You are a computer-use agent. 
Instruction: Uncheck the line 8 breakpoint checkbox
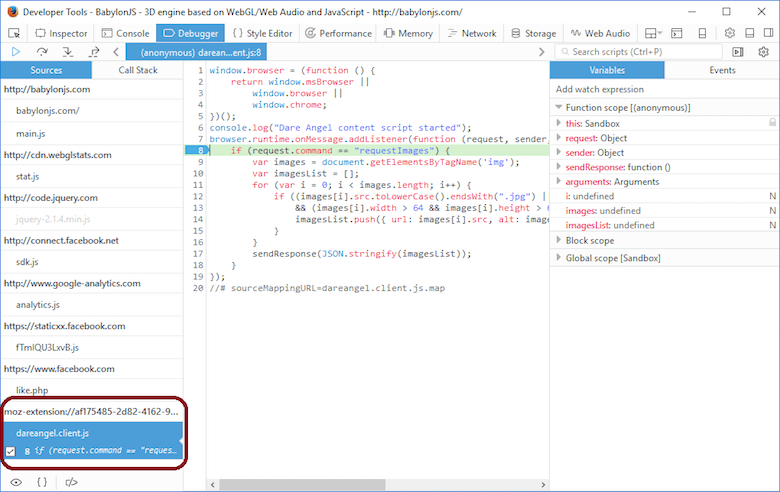11,452
